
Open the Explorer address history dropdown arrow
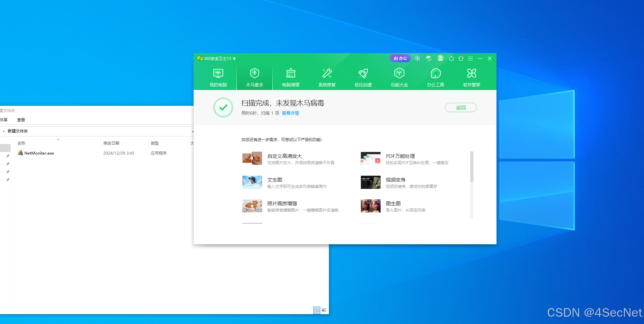pos(192,131)
